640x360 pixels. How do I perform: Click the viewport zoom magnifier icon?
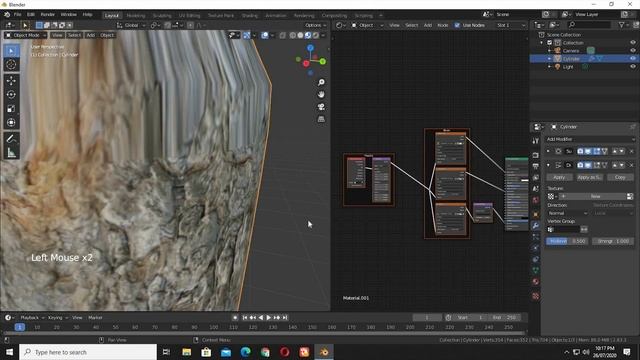pyautogui.click(x=321, y=82)
